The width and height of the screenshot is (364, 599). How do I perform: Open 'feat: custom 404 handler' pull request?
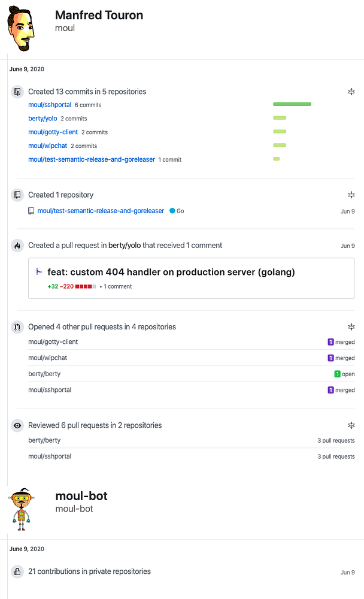coord(171,272)
